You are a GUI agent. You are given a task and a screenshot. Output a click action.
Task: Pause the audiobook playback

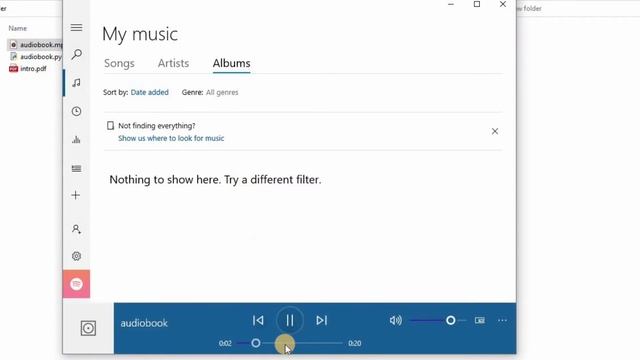tap(290, 320)
